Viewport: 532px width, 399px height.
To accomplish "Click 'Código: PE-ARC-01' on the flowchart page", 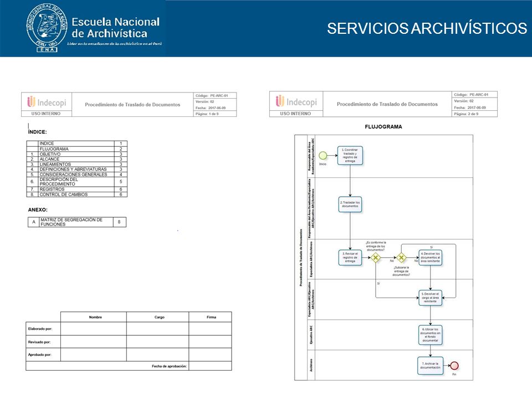I will (x=471, y=95).
